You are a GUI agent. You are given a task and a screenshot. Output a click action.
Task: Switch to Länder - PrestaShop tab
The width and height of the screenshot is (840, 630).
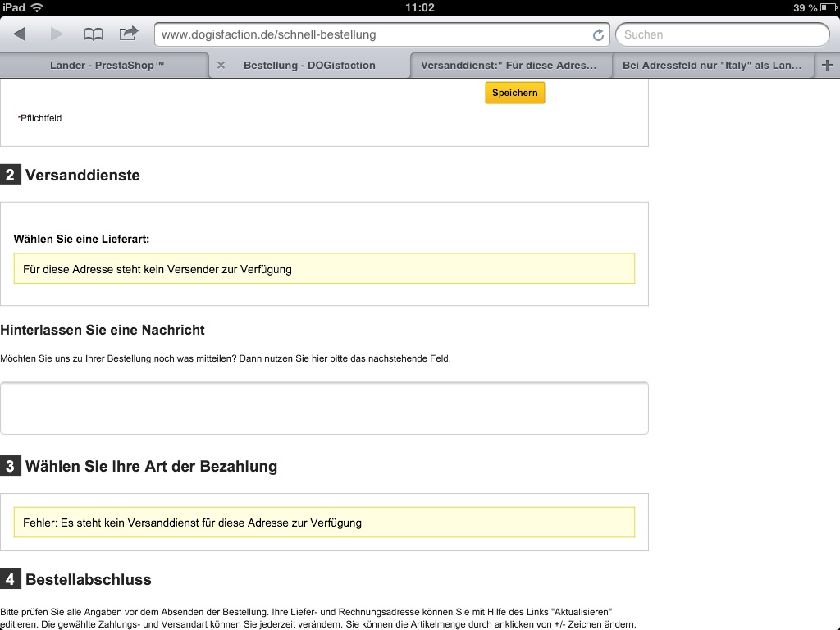[104, 66]
